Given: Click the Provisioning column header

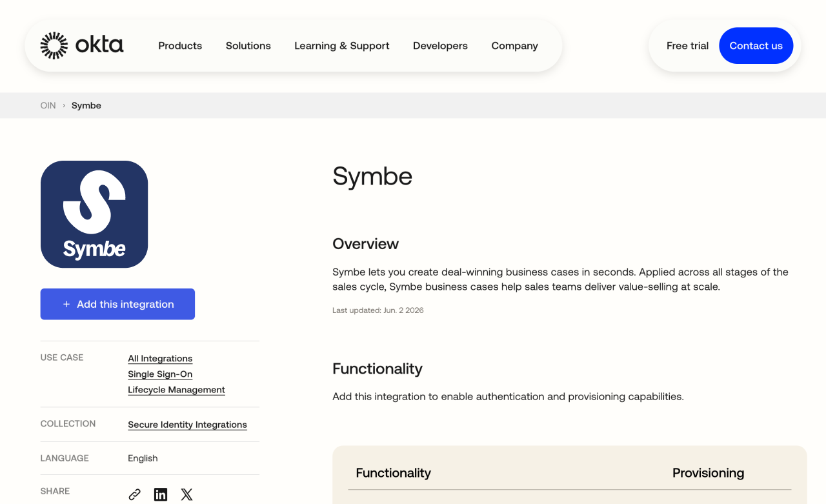Looking at the screenshot, I should pos(708,473).
